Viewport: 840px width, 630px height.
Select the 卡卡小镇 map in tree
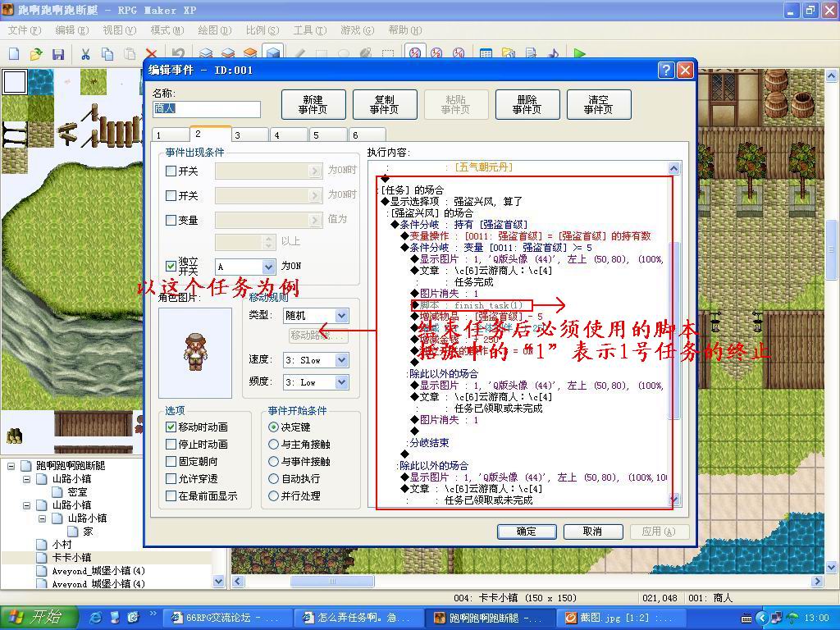pyautogui.click(x=72, y=557)
